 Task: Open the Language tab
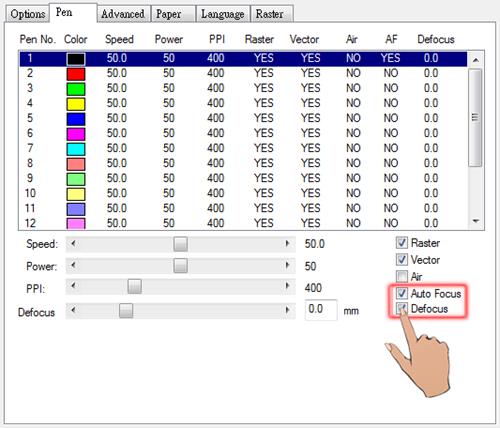pyautogui.click(x=223, y=14)
